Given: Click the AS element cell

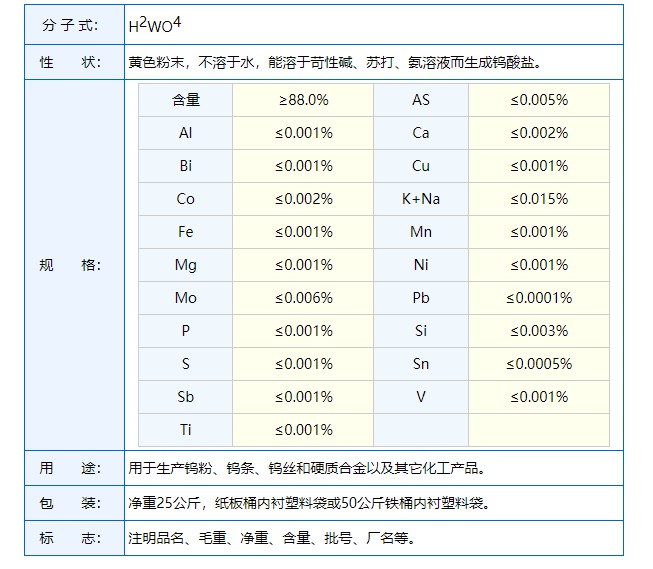Looking at the screenshot, I should (x=421, y=100).
